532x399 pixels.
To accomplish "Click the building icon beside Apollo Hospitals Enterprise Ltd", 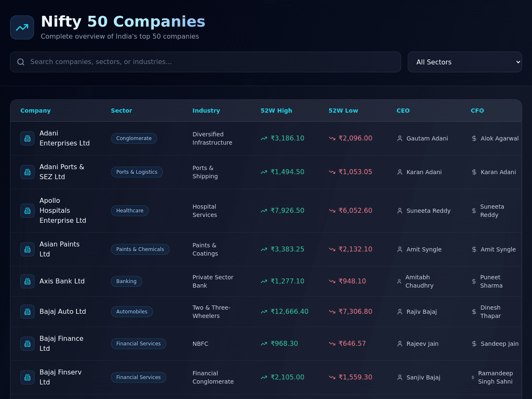I will point(27,211).
